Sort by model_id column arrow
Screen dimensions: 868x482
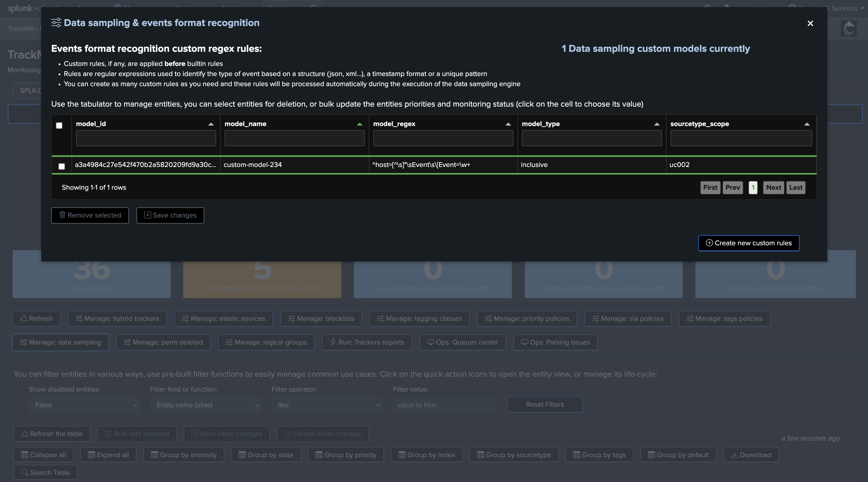(x=211, y=124)
